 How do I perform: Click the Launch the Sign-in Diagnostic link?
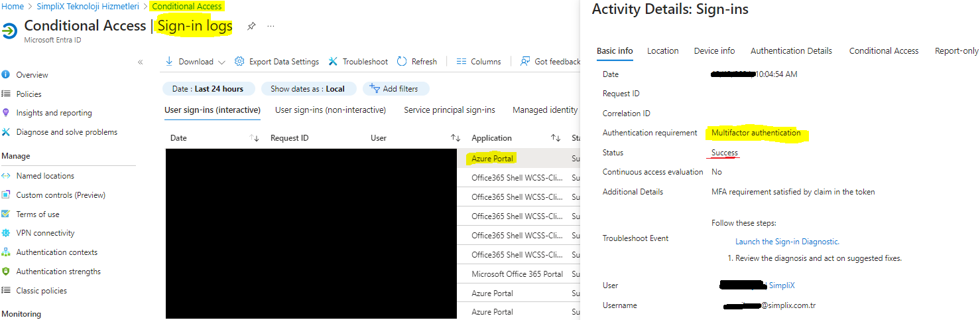787,242
